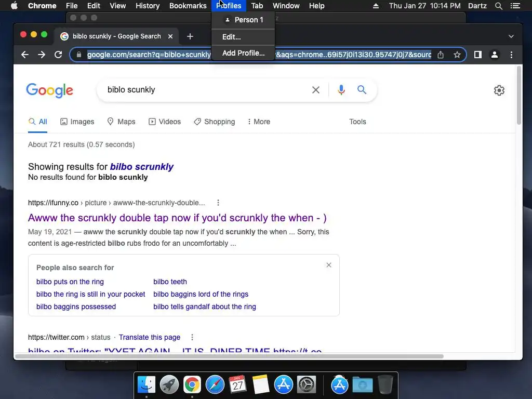
Task: Open Finder from the Dock
Action: [x=146, y=385]
